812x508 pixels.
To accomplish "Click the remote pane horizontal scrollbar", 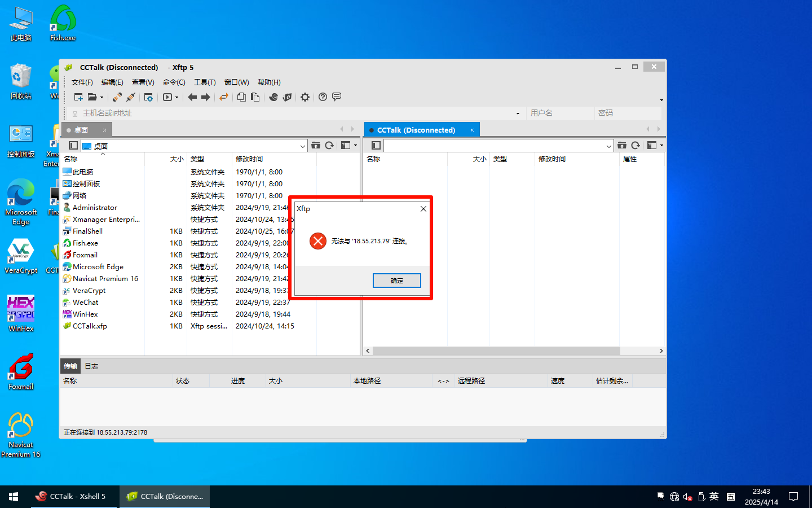I will pos(496,351).
